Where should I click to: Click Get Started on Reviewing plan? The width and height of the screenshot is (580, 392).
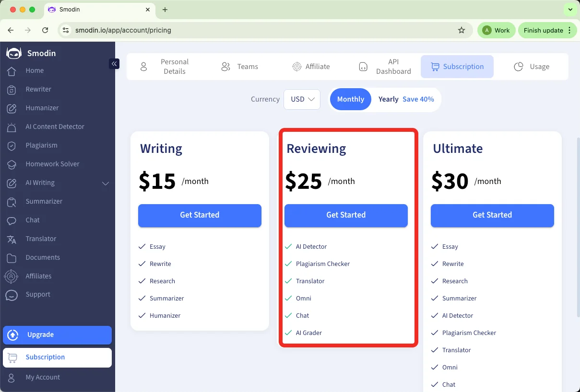pyautogui.click(x=346, y=215)
